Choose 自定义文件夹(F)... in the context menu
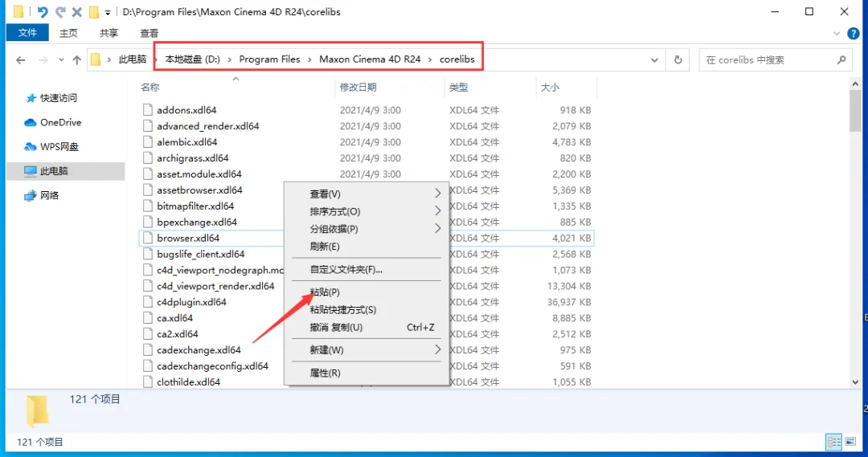868x457 pixels. 366,270
